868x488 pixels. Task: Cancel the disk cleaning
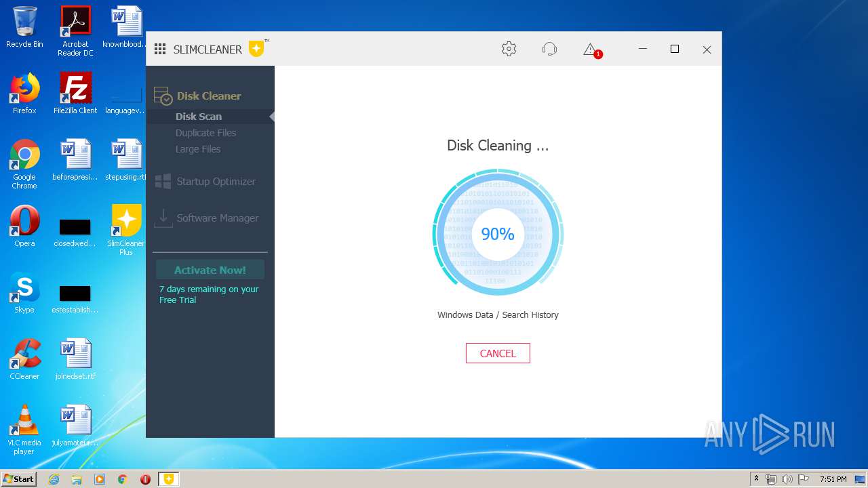pyautogui.click(x=498, y=353)
